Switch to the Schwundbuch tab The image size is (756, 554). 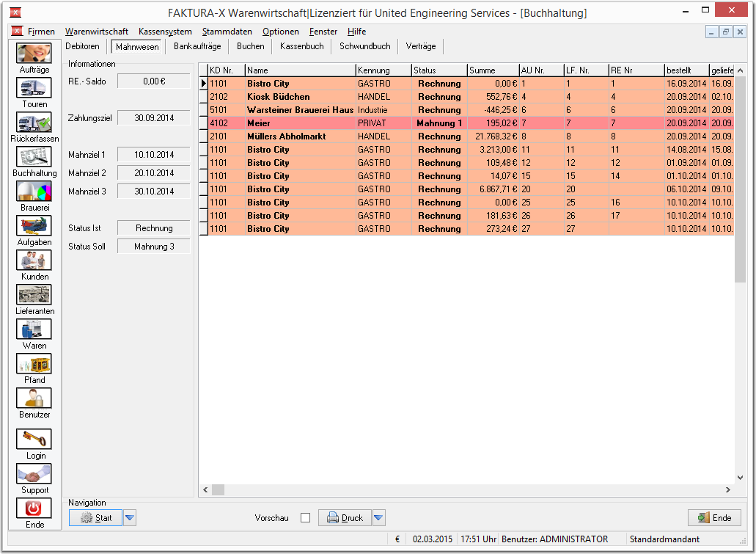point(364,46)
